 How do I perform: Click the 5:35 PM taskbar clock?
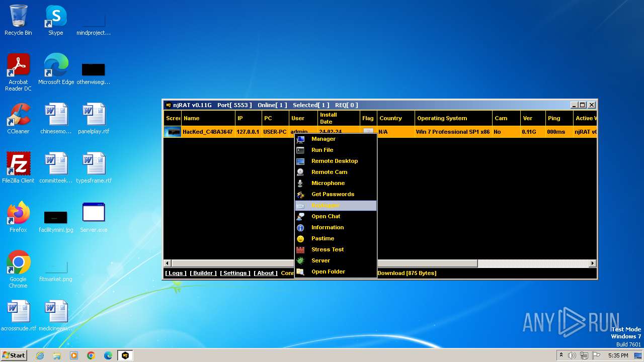tap(618, 355)
